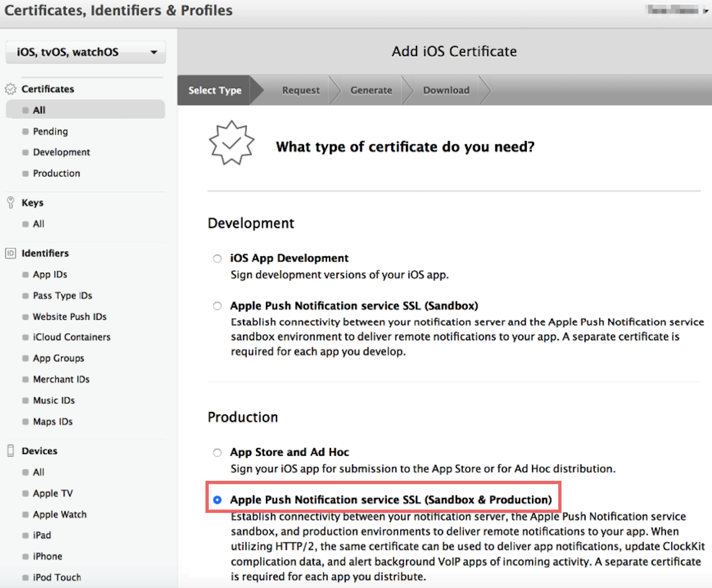
Task: Open iCloud Containers
Action: [x=72, y=337]
